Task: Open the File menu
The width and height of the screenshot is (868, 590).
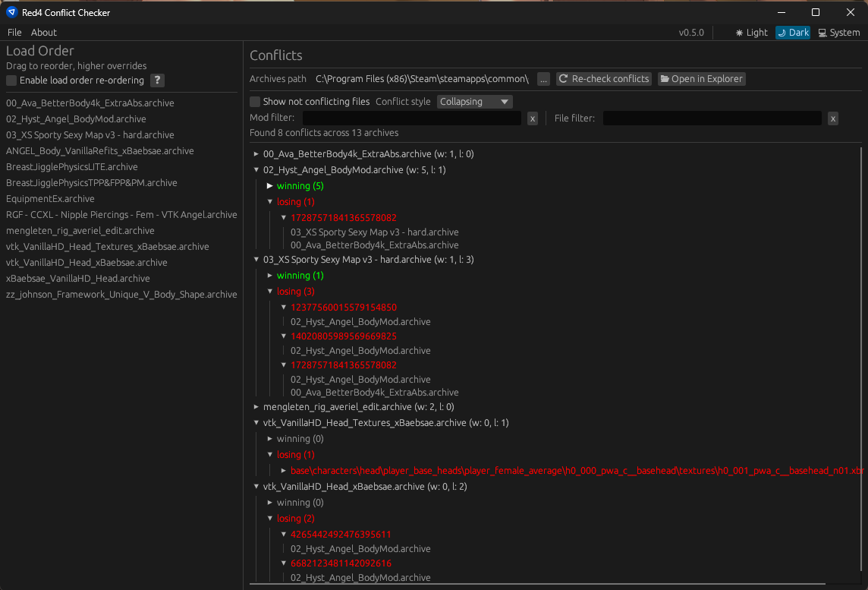Action: click(14, 33)
